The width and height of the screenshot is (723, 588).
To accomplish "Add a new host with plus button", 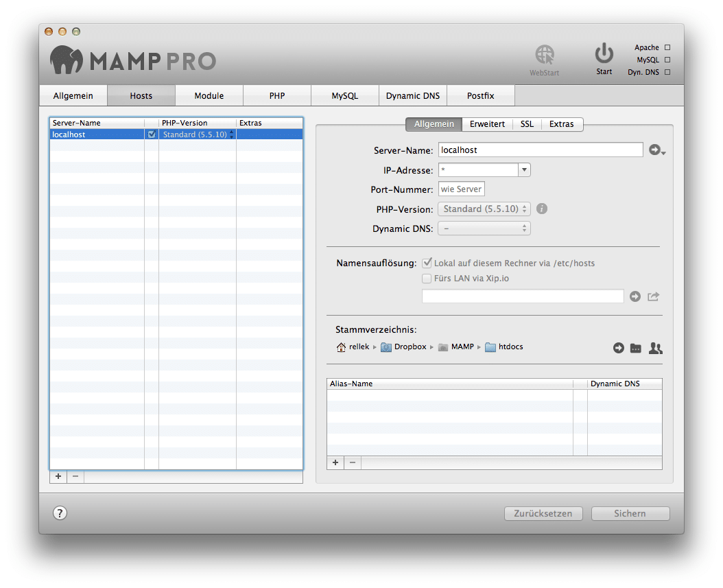I will (x=58, y=476).
